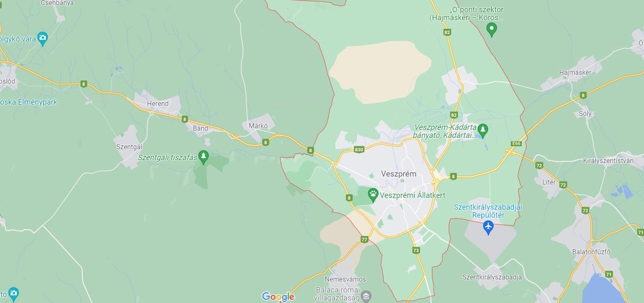Select the camera icon near Hölgykő vára
Image resolution: width=644 pixels, height=303 pixels.
coord(42,39)
